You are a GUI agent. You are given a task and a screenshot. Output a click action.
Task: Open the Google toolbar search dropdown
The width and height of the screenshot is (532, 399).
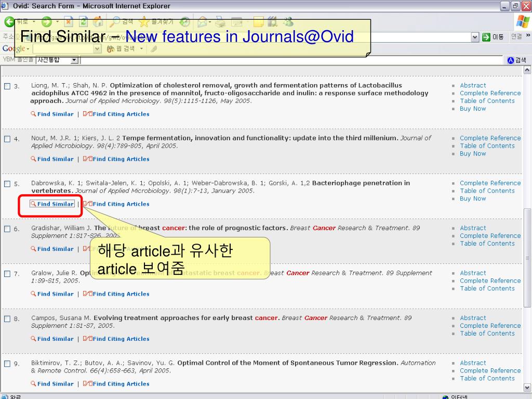(x=97, y=49)
